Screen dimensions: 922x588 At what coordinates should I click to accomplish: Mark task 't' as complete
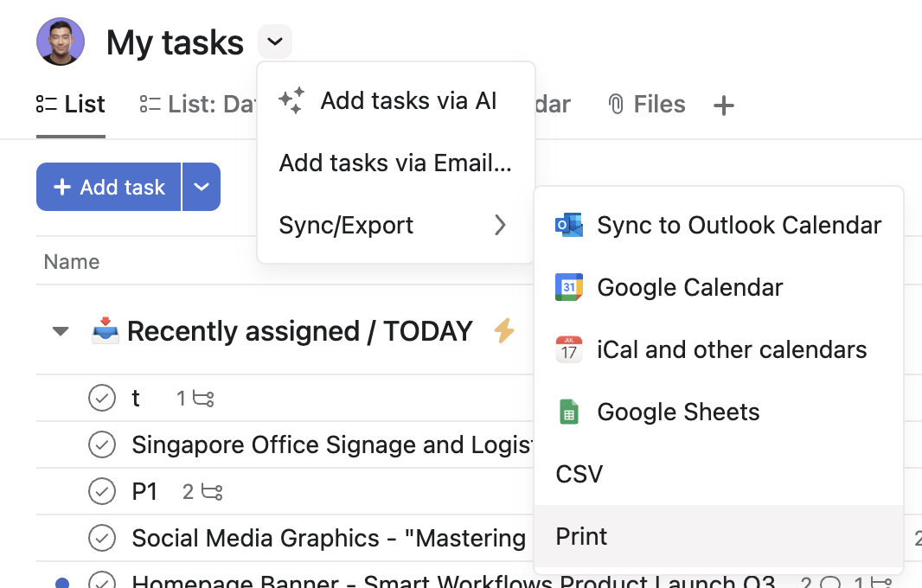[x=102, y=398]
